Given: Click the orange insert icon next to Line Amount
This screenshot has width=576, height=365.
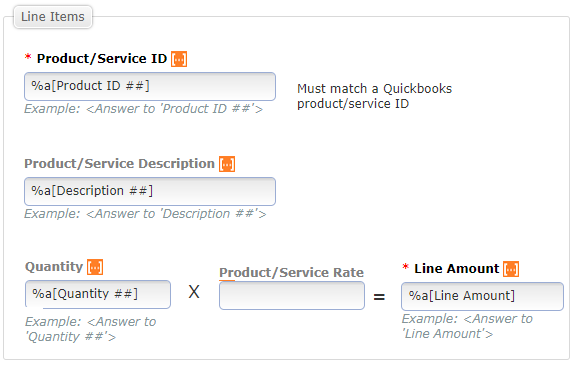Looking at the screenshot, I should click(x=511, y=269).
